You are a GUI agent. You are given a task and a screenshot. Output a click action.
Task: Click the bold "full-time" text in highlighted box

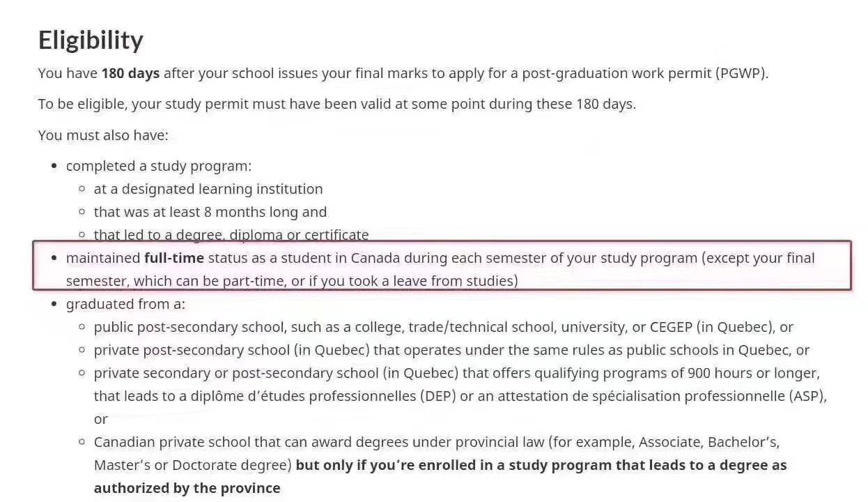point(173,258)
